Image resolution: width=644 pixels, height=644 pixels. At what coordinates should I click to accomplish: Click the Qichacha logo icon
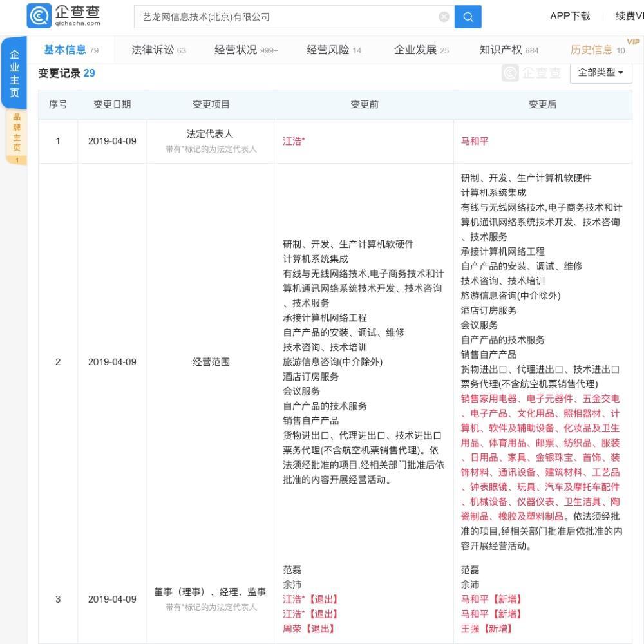(39, 15)
